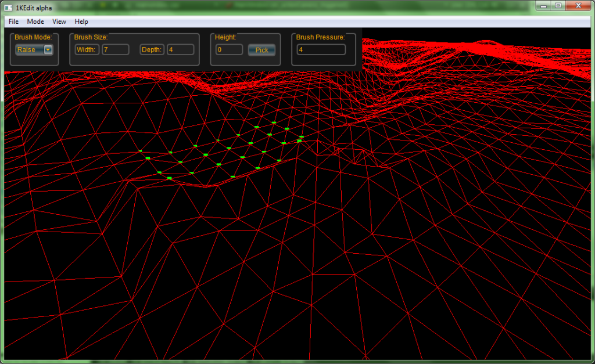Open the Mode menu
595x364 pixels.
(x=35, y=21)
